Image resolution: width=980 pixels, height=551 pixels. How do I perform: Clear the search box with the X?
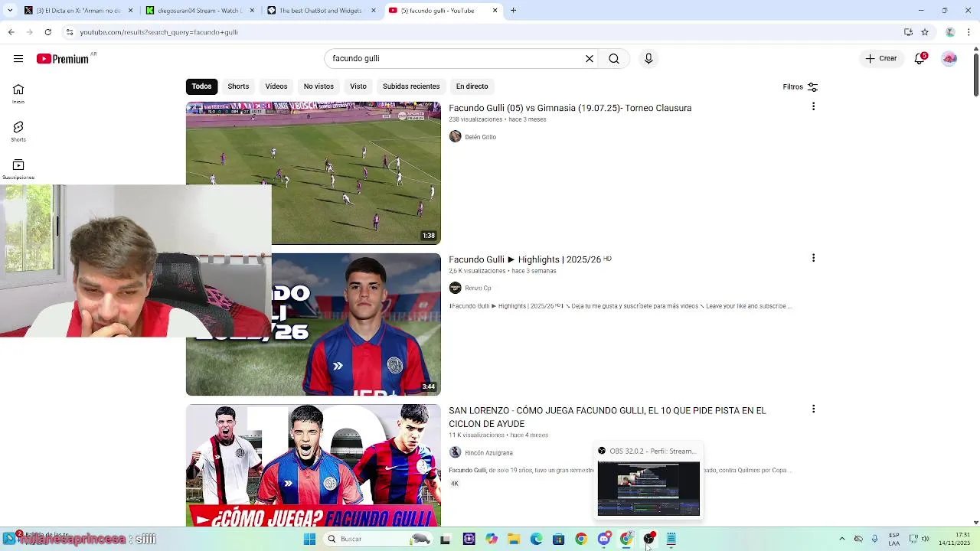tap(590, 58)
